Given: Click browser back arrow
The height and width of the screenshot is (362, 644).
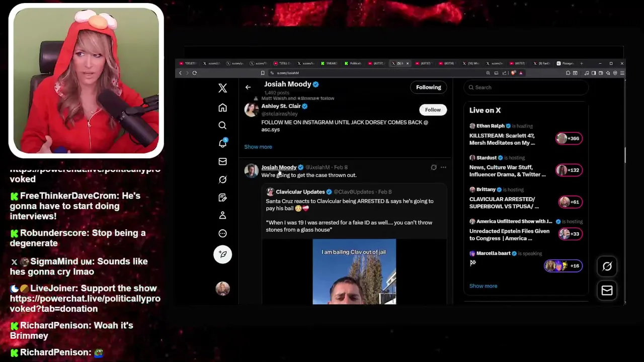Looking at the screenshot, I should pos(180,73).
